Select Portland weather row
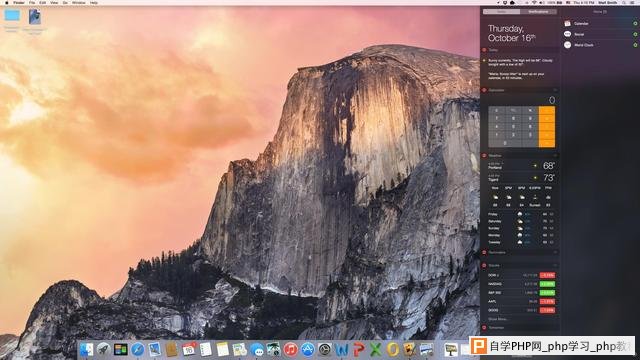The image size is (640, 360). click(x=521, y=166)
